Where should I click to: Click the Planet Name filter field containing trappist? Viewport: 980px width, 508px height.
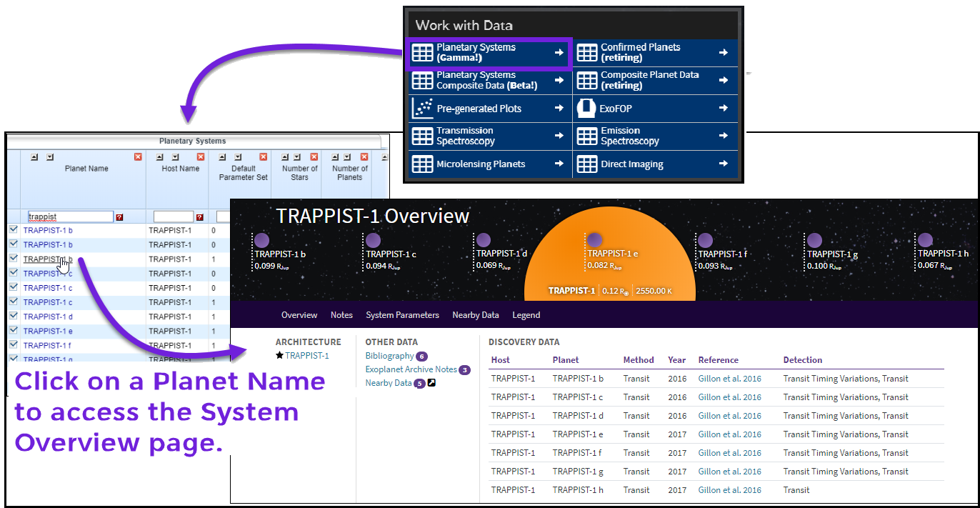point(70,216)
